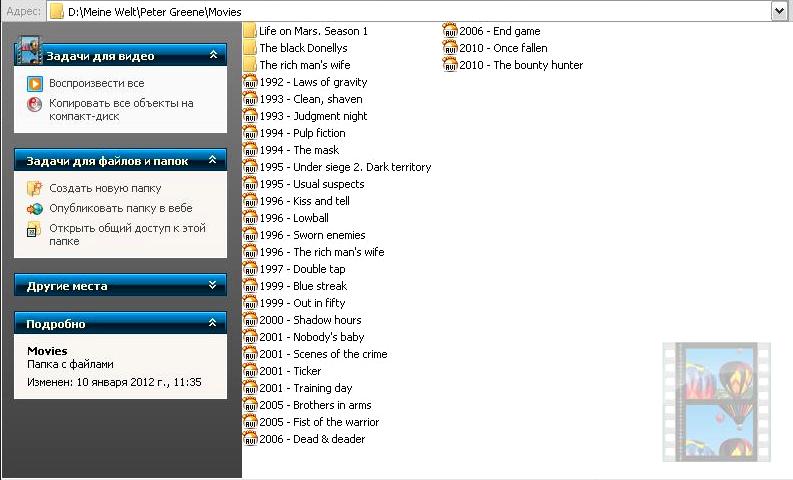
Task: Select 1995 - Usual suspects file icon
Action: pyautogui.click(x=250, y=184)
